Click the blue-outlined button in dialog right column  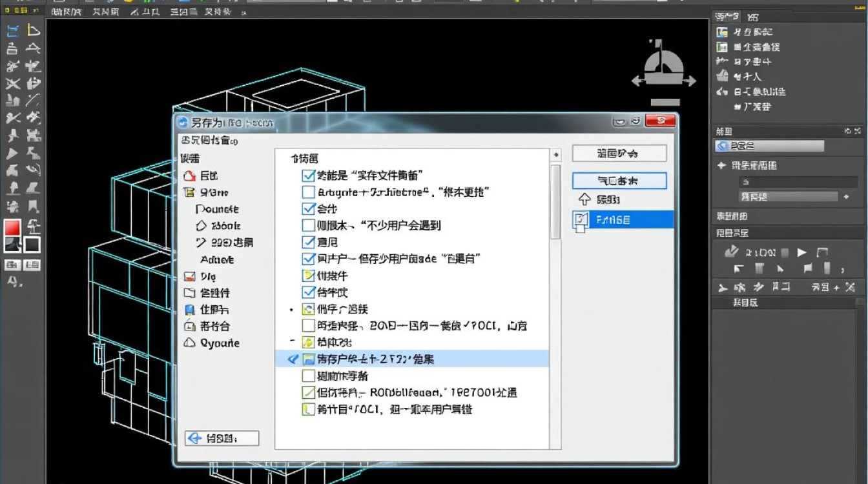coord(619,181)
